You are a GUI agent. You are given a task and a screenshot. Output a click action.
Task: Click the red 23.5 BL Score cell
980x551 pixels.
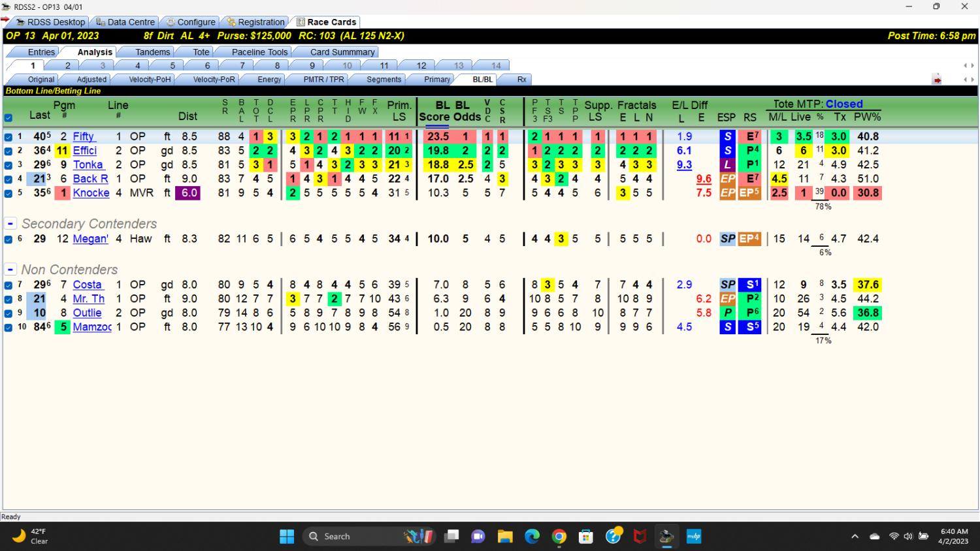click(438, 136)
